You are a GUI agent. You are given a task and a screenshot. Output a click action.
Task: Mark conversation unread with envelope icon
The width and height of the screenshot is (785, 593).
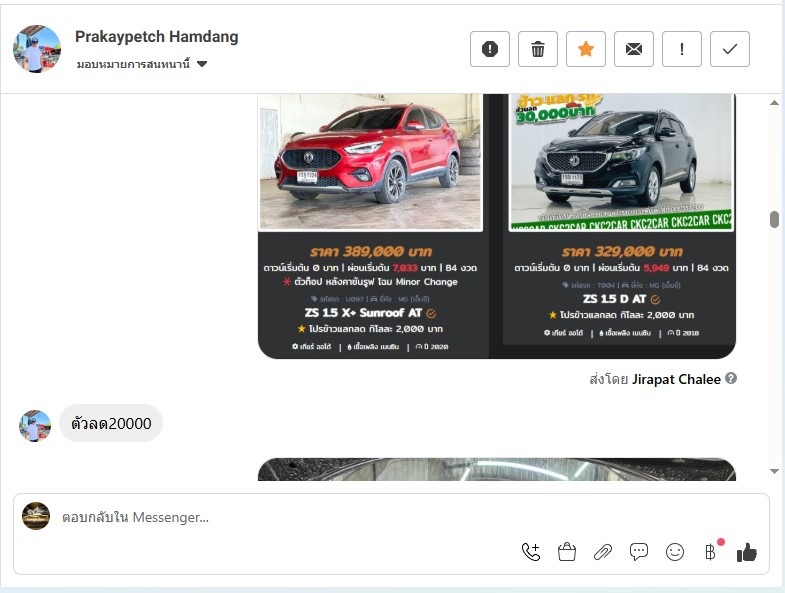click(634, 49)
